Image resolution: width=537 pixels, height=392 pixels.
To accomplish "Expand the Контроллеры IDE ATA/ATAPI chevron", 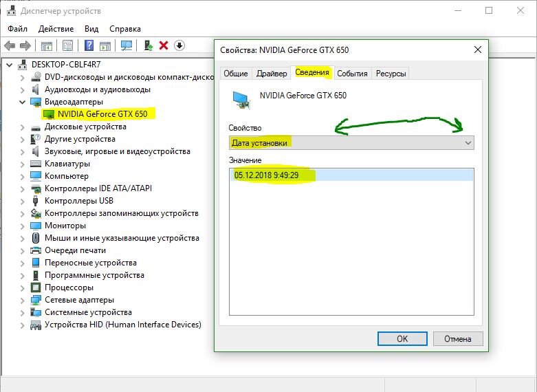I will point(22,189).
